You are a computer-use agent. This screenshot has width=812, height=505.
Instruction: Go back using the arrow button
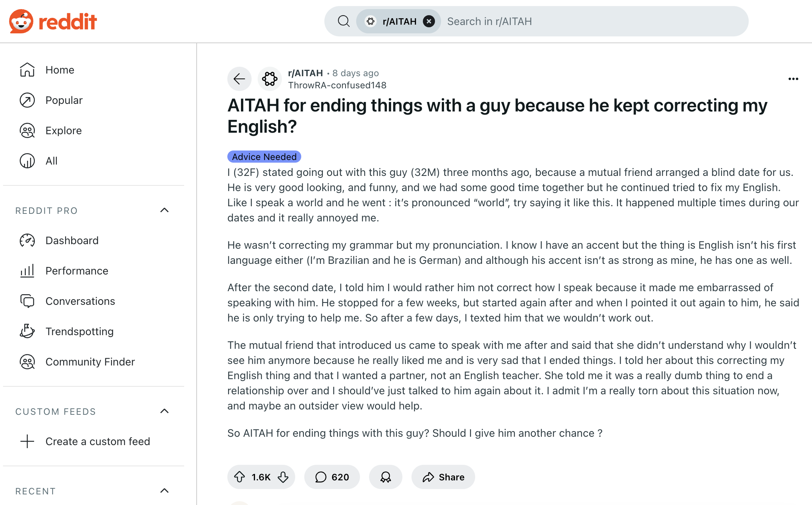(x=239, y=79)
